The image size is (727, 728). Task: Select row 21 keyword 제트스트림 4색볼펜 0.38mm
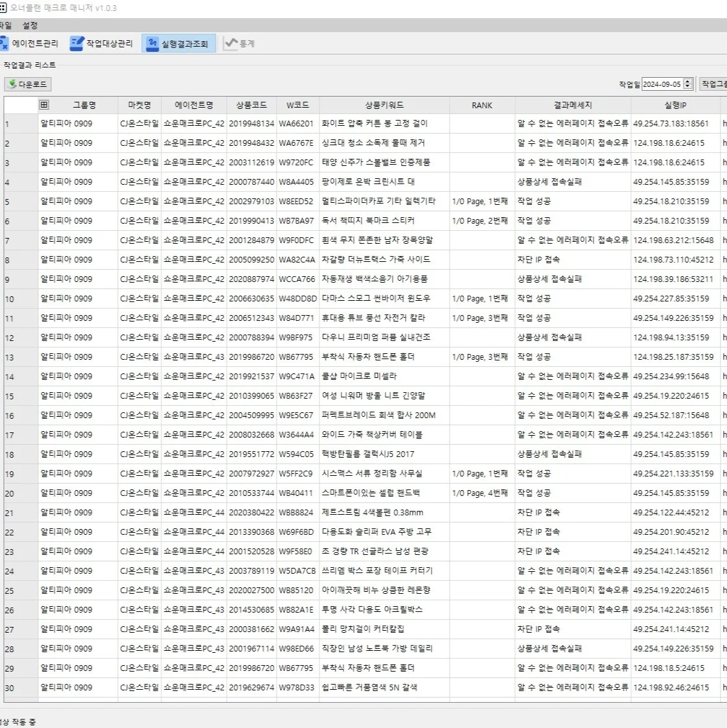click(x=373, y=513)
